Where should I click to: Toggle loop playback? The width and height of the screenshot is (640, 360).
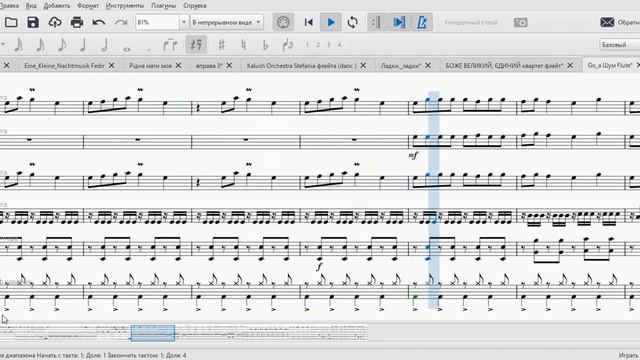coord(353,22)
